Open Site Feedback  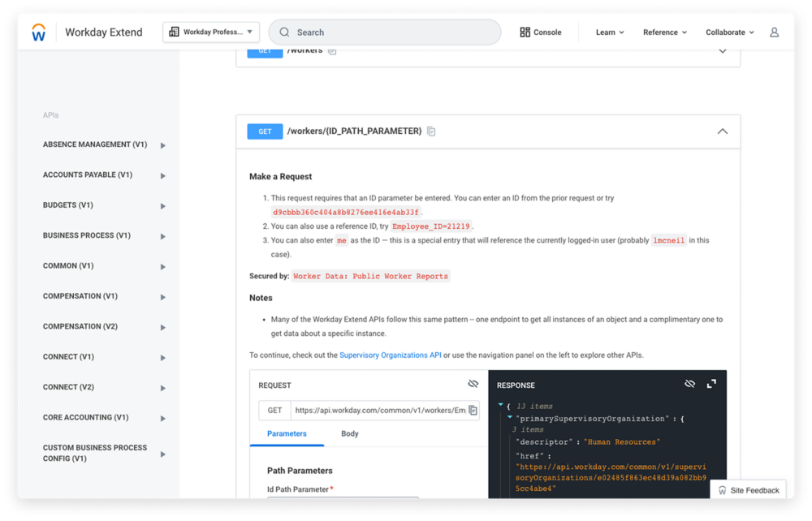[749, 490]
